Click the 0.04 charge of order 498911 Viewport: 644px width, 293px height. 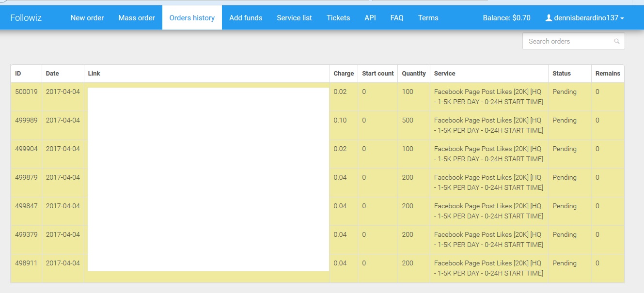340,263
